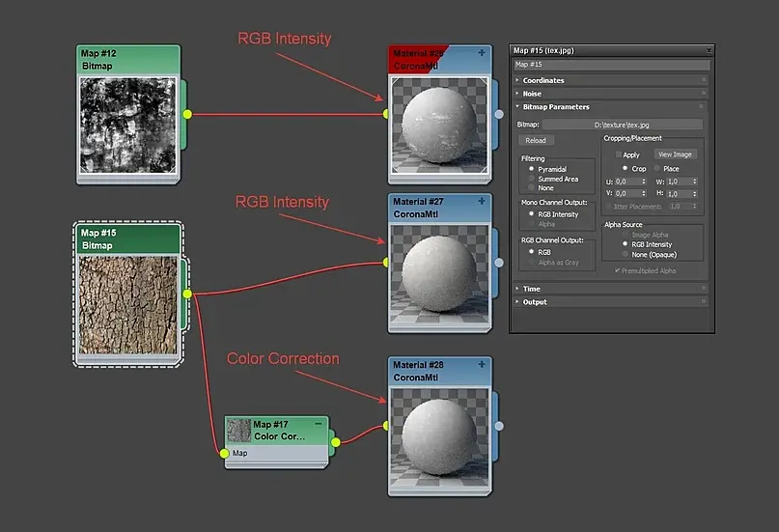Choose the Place radio button
779x532 pixels.
click(x=655, y=168)
